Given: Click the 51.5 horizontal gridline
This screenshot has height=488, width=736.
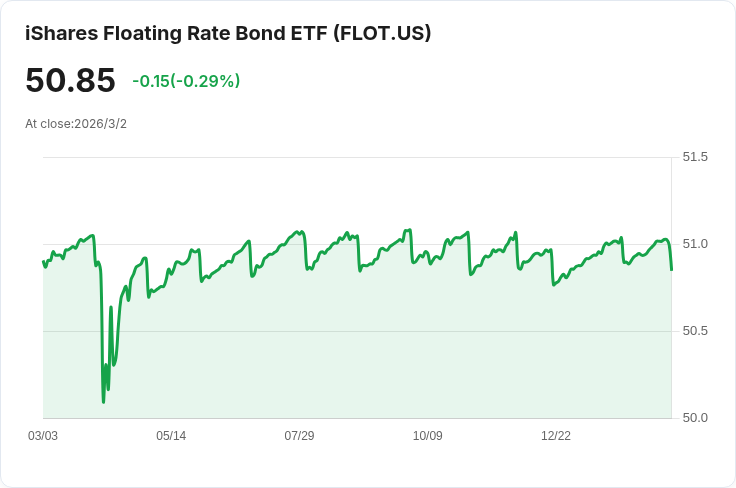Looking at the screenshot, I should [357, 158].
